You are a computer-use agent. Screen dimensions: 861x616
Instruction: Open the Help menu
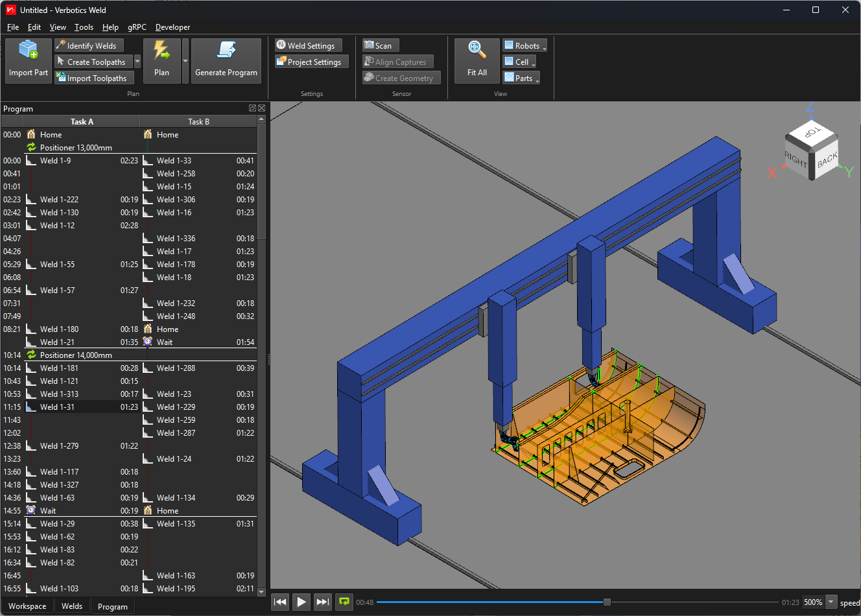click(110, 27)
